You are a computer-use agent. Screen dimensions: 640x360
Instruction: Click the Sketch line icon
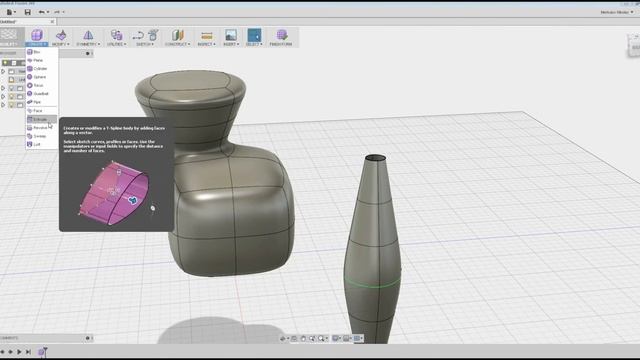point(138,36)
